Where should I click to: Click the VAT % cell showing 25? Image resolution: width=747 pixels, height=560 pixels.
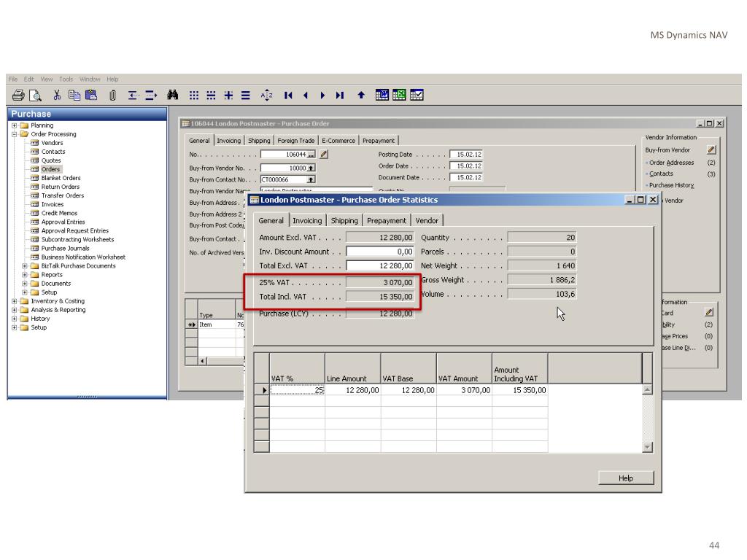(298, 390)
